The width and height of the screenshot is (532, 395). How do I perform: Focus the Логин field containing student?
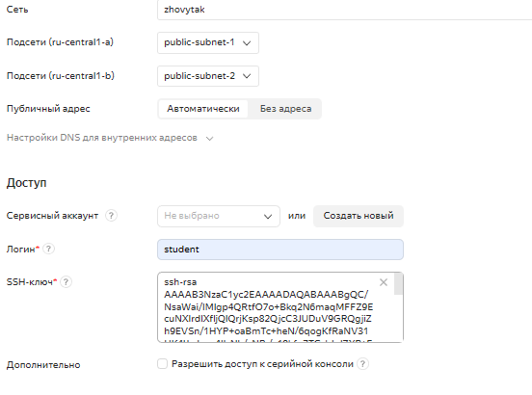click(280, 250)
